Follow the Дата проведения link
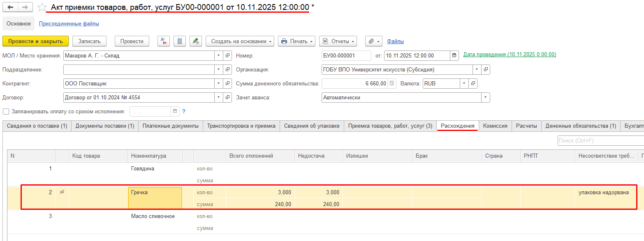 (x=510, y=54)
